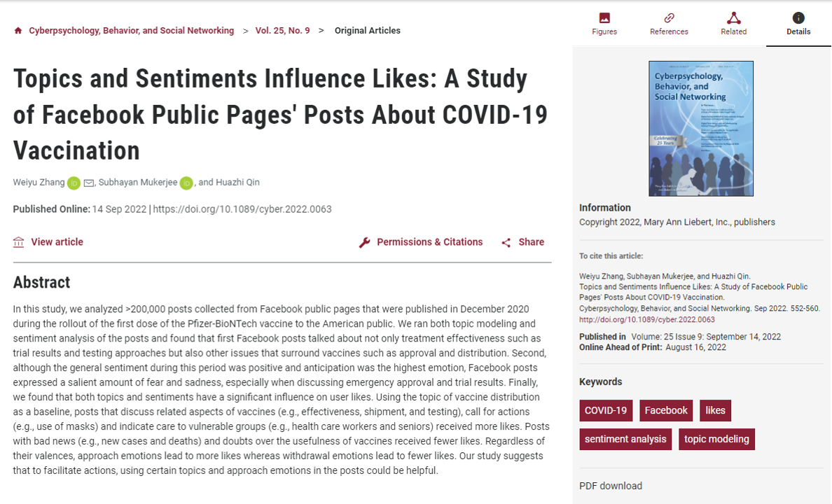The height and width of the screenshot is (504, 832).
Task: Click the 'To cite this article:' label
Action: click(611, 255)
